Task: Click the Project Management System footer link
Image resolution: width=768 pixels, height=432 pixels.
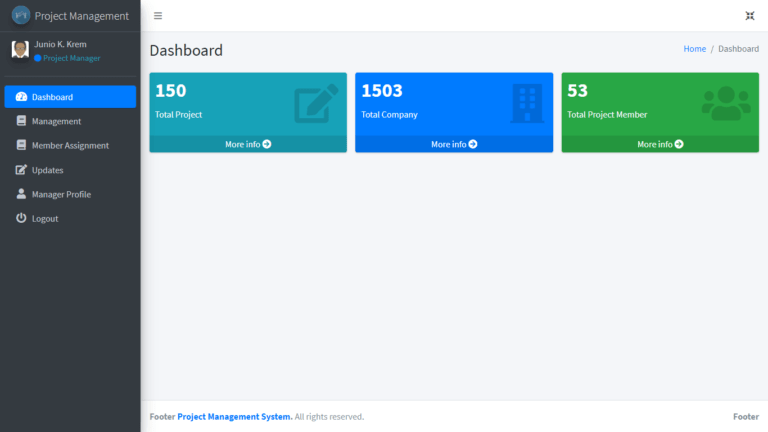Action: (235, 416)
